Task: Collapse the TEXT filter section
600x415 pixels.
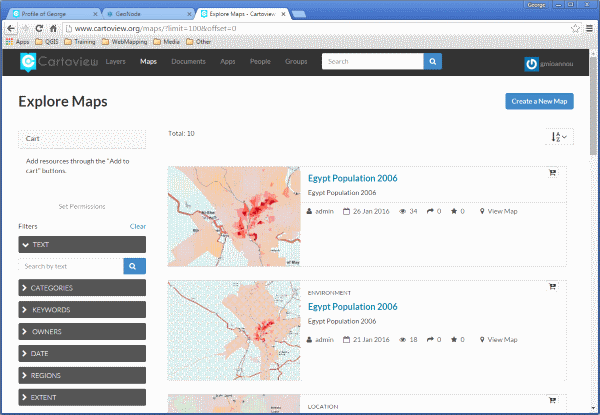Action: [x=82, y=244]
